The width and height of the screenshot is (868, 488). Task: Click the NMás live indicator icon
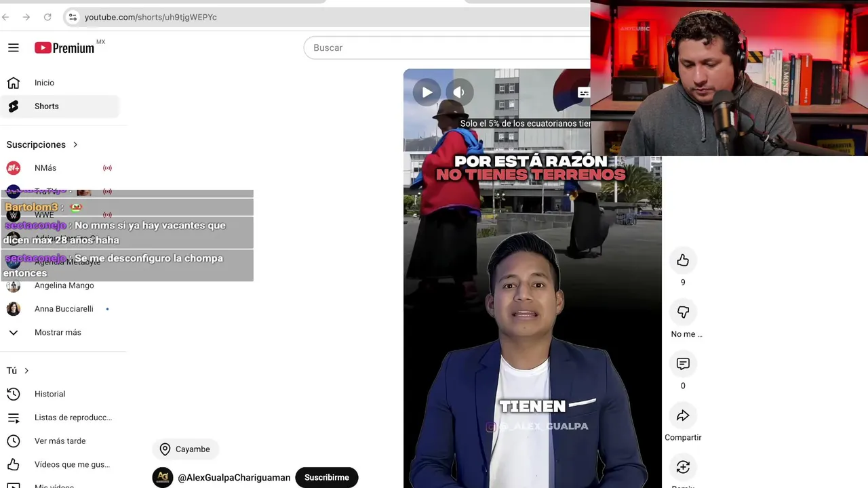click(107, 168)
